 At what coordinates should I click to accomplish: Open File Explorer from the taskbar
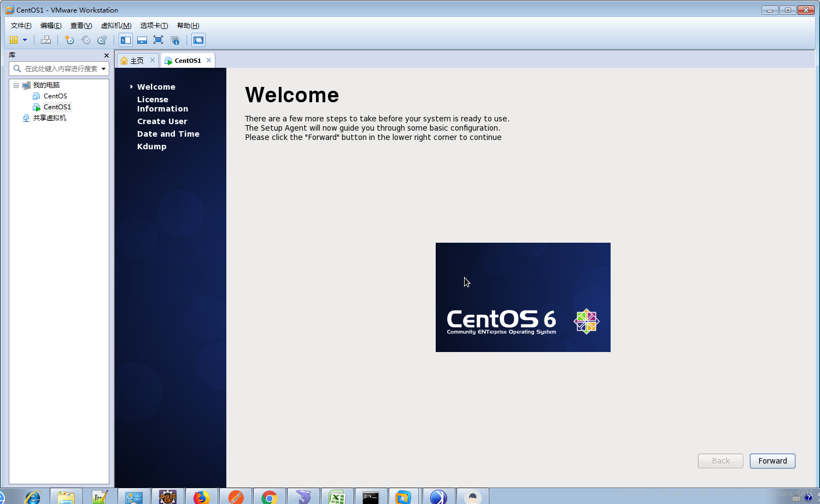[x=66, y=497]
